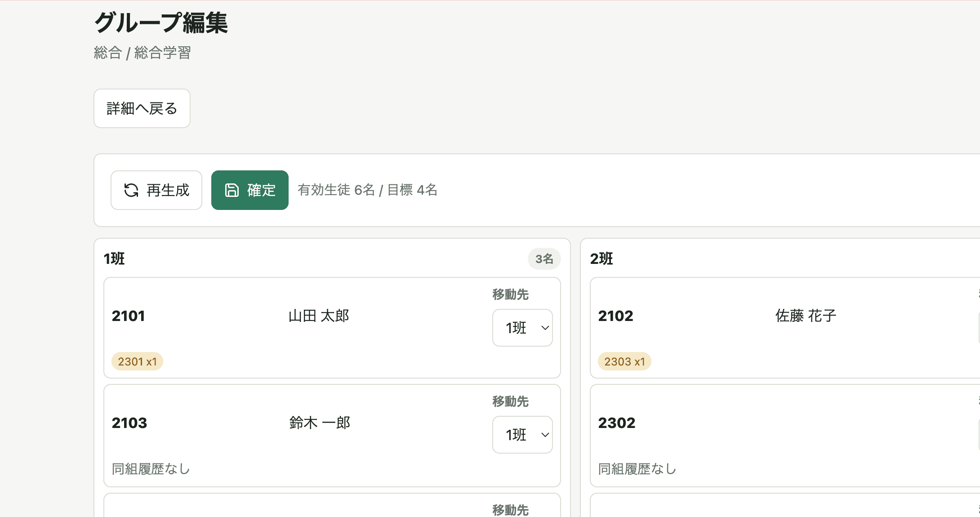Viewport: 980px width, 517px height.
Task: Click 同組履歴なし under student 2103
Action: [151, 469]
